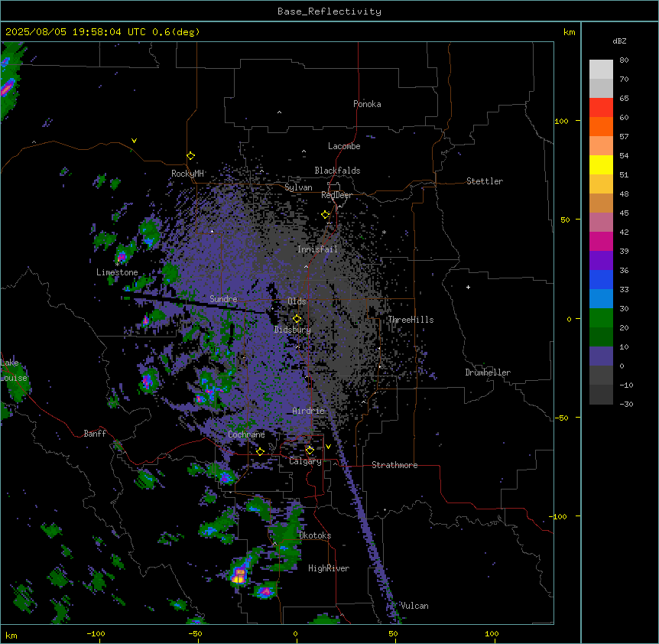Click the Drumheller label
The width and height of the screenshot is (659, 644).
click(488, 372)
